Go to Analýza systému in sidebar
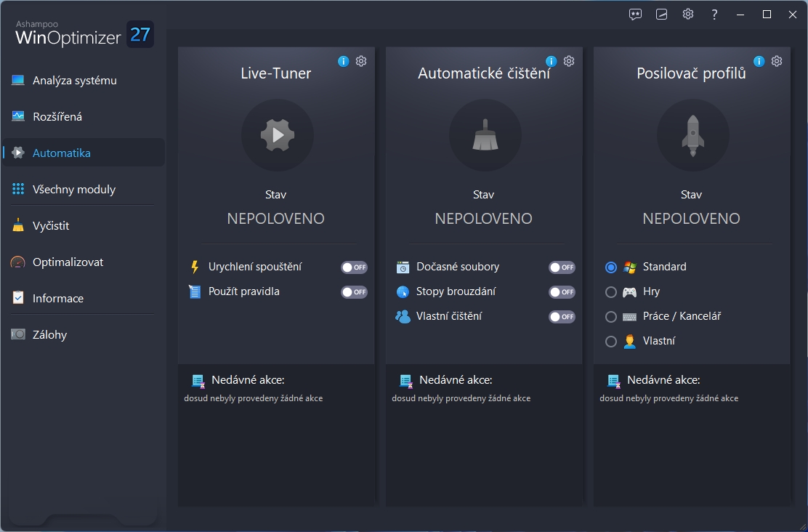The width and height of the screenshot is (808, 532). point(74,81)
